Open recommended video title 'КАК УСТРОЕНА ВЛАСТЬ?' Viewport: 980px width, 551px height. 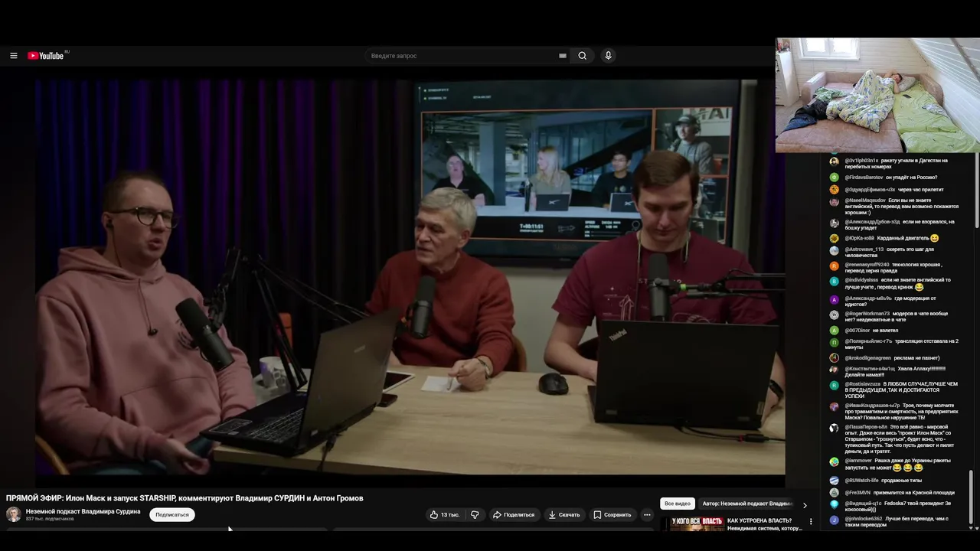(764, 524)
